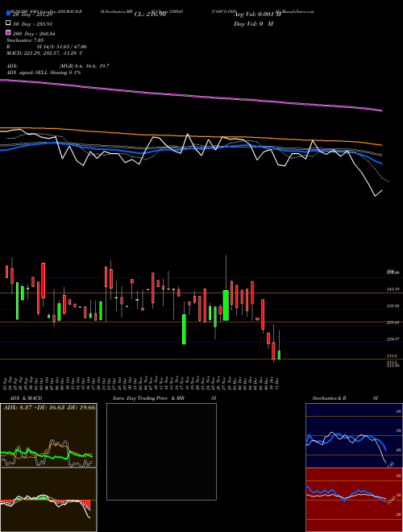Open the blue Stochastics mini chart
Viewport: 403px width, 532px height.
coord(354,435)
